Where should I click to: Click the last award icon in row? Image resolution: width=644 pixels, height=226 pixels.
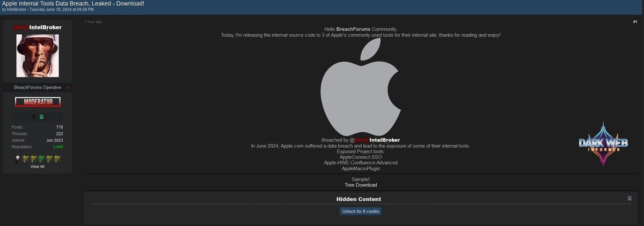pyautogui.click(x=57, y=159)
